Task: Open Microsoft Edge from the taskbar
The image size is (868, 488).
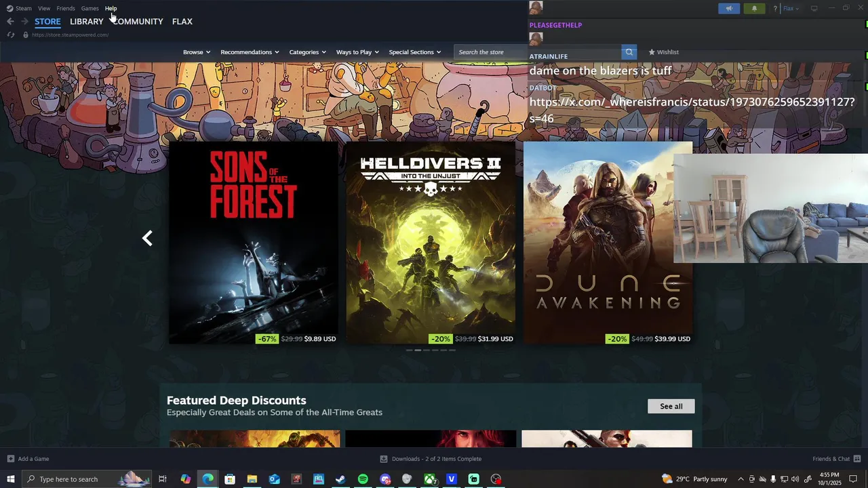Action: pos(208,479)
